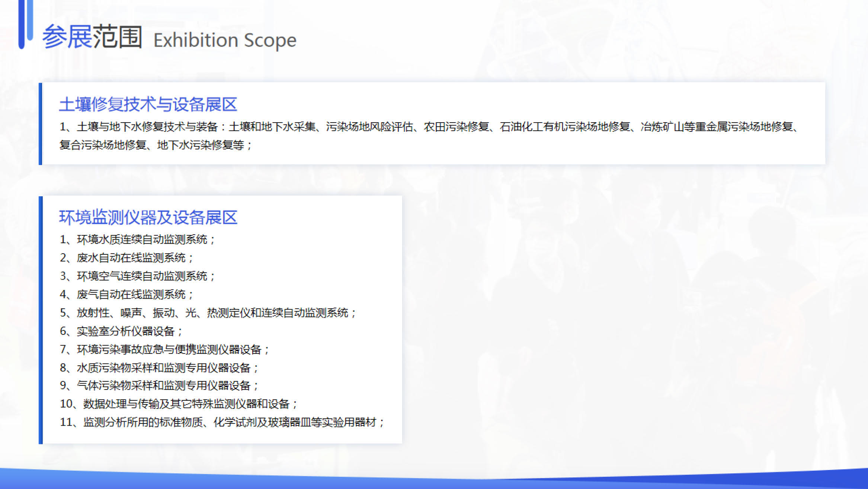The image size is (868, 489).
Task: Click item 6 实验室分析仪器设备
Action: point(121,331)
